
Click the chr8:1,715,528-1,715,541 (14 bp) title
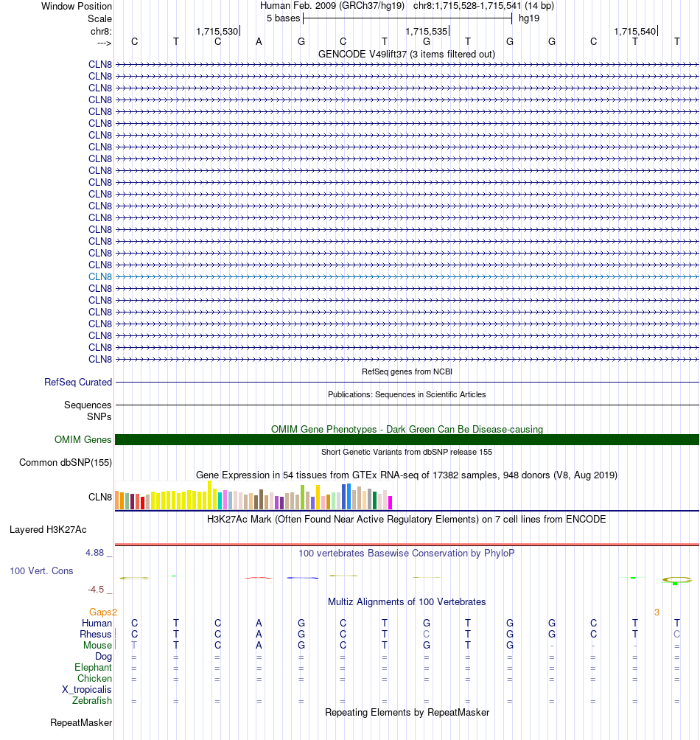483,6
